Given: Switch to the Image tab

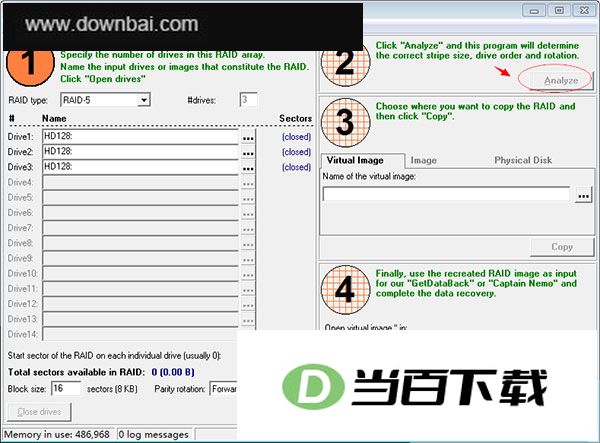Looking at the screenshot, I should [x=423, y=161].
